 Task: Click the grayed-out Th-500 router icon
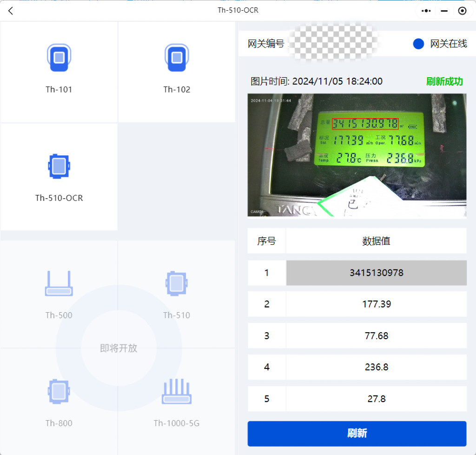coord(59,284)
